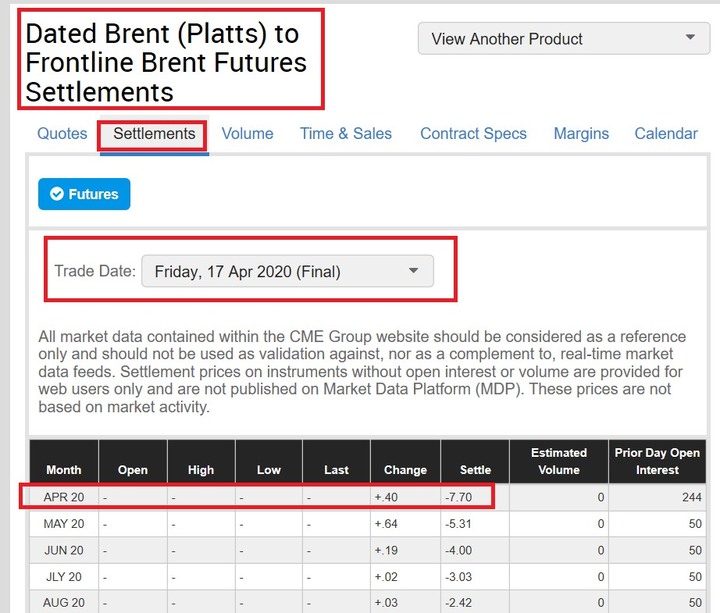Toggle the Futures filter button
The height and width of the screenshot is (613, 720).
point(84,194)
